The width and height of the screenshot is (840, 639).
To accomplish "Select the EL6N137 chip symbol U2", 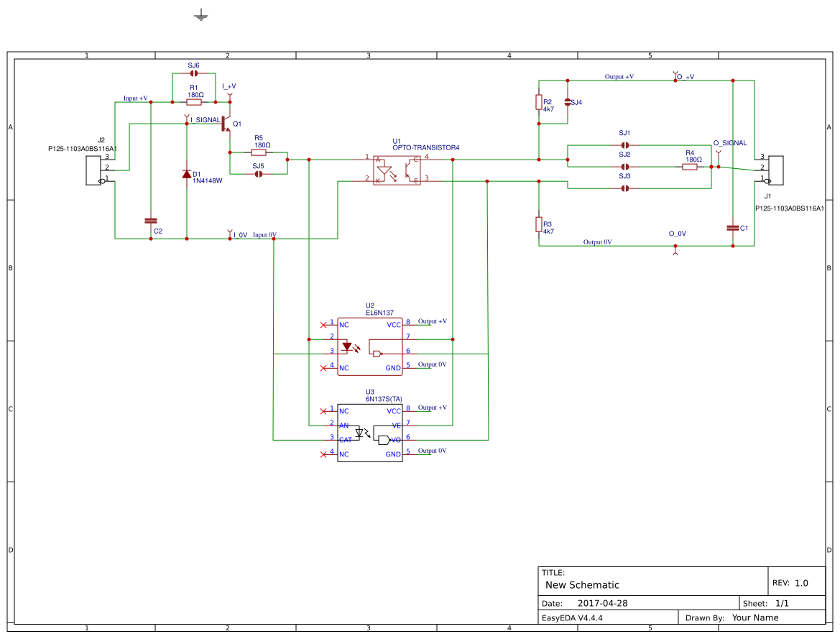I will pos(369,345).
